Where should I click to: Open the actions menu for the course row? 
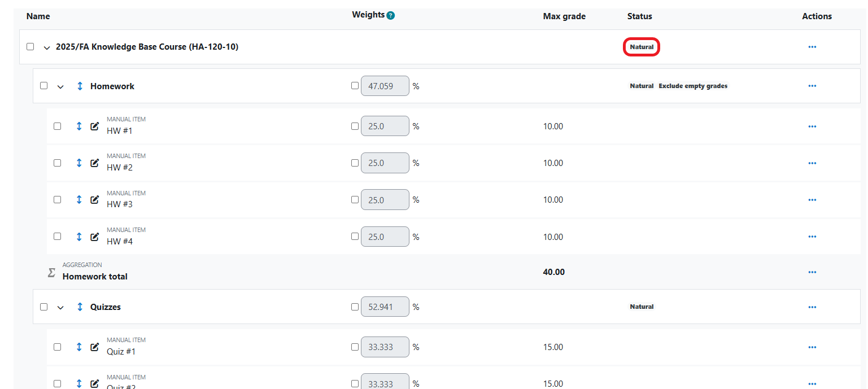tap(812, 47)
